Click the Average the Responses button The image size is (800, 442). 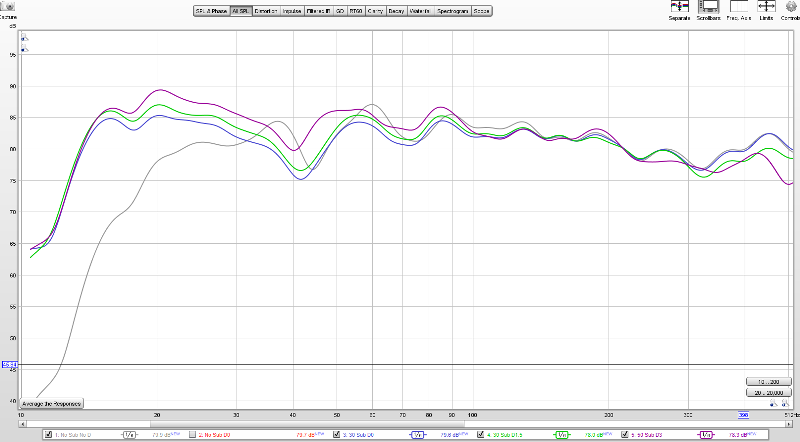click(x=48, y=404)
